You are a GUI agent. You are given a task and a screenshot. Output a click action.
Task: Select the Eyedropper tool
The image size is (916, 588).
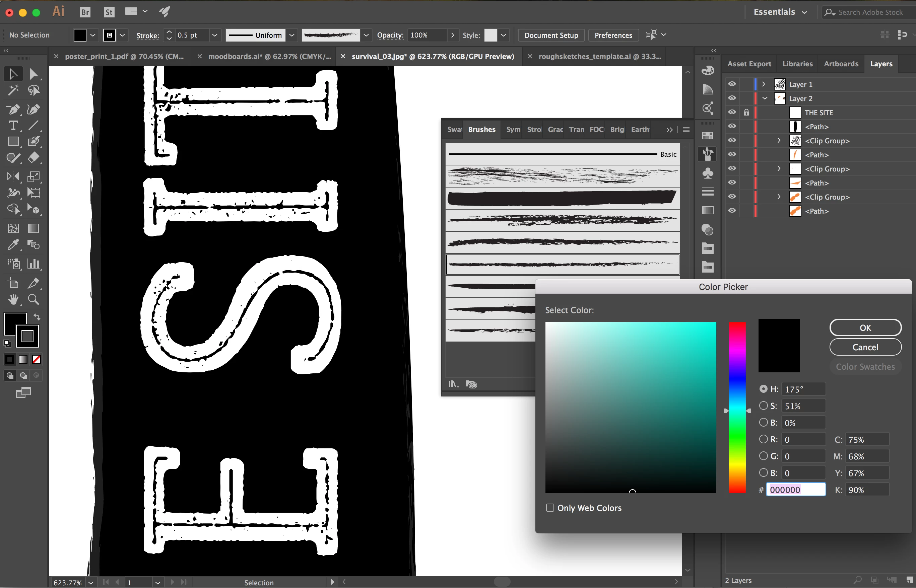(13, 245)
